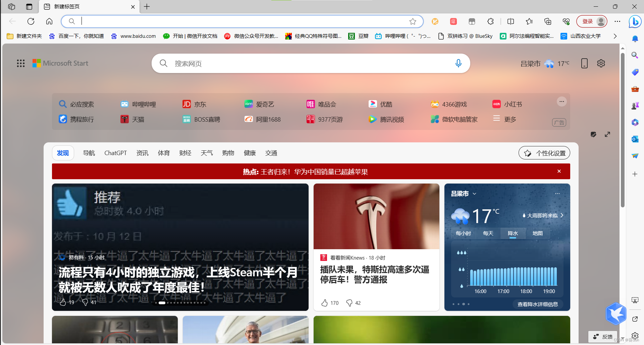Image resolution: width=644 pixels, height=345 pixels.
Task: Open the 小红书 quick link
Action: (x=507, y=104)
